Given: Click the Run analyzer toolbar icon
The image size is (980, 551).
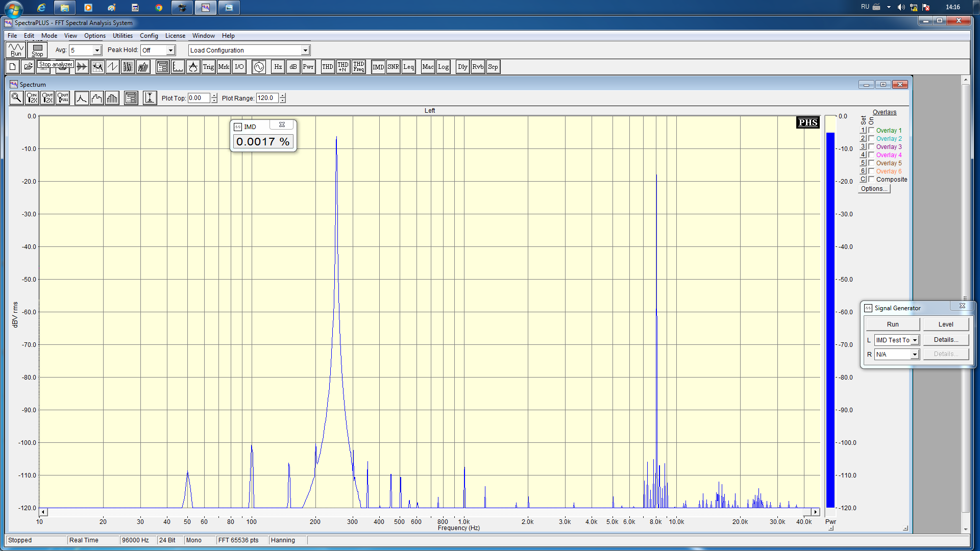Looking at the screenshot, I should [x=16, y=50].
